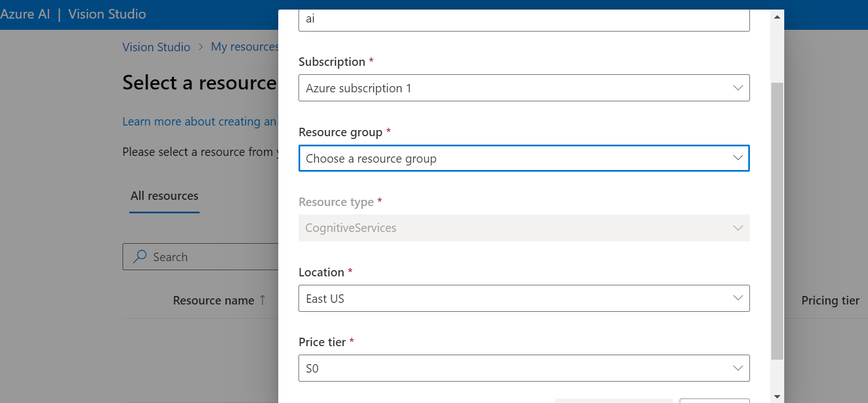Click the dialog scrollbar up arrow
Viewport: 868px width, 403px height.
(777, 17)
